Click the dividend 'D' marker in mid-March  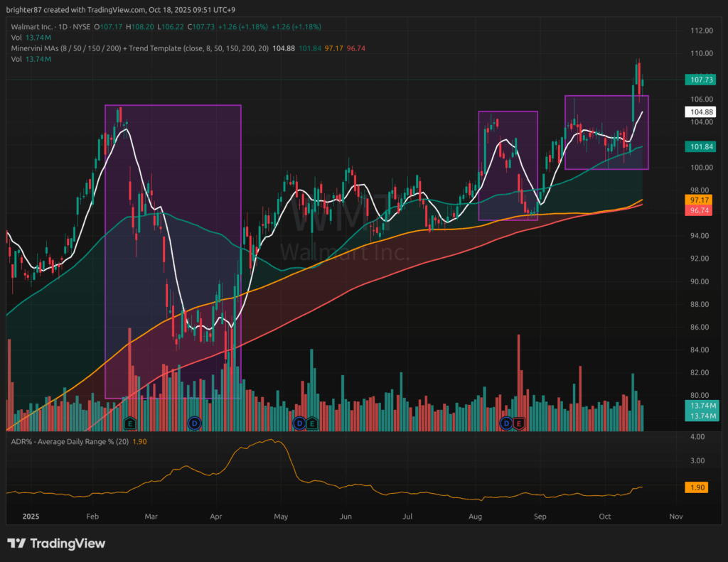[x=194, y=423]
